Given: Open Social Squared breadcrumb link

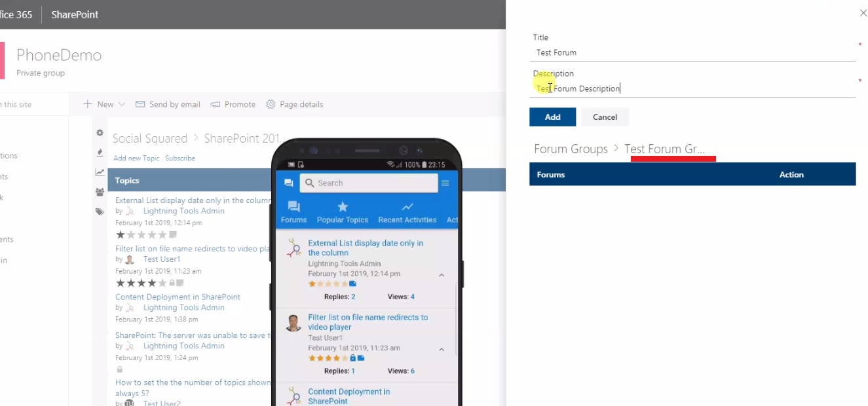Looking at the screenshot, I should pos(150,139).
